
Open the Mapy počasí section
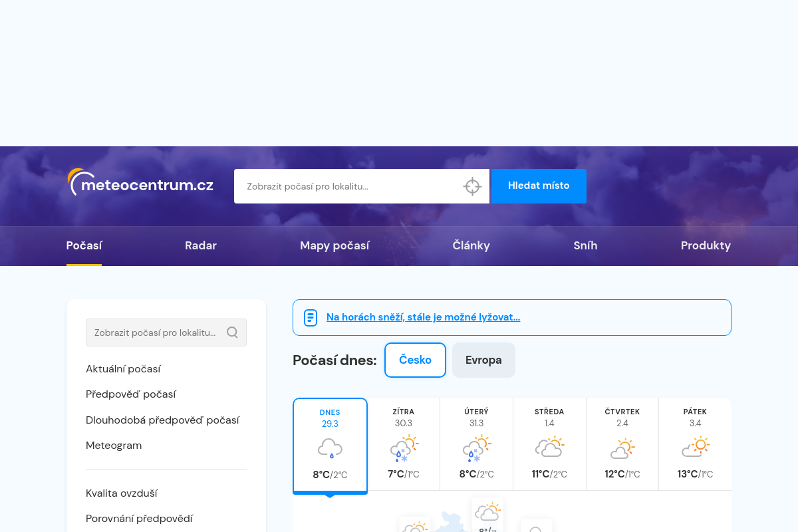click(x=334, y=245)
